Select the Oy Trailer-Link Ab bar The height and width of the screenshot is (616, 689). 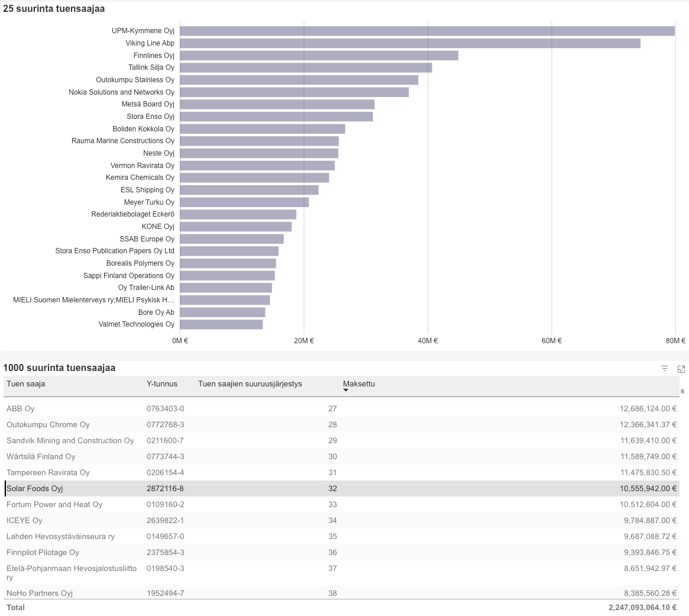tap(226, 288)
